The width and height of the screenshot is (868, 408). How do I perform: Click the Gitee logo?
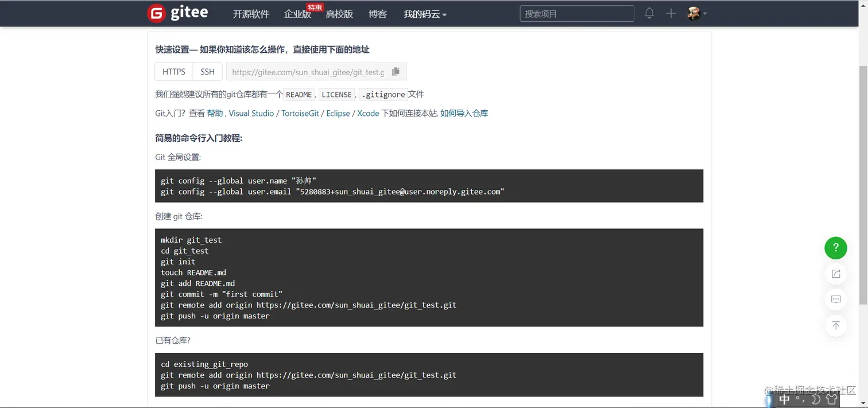178,13
